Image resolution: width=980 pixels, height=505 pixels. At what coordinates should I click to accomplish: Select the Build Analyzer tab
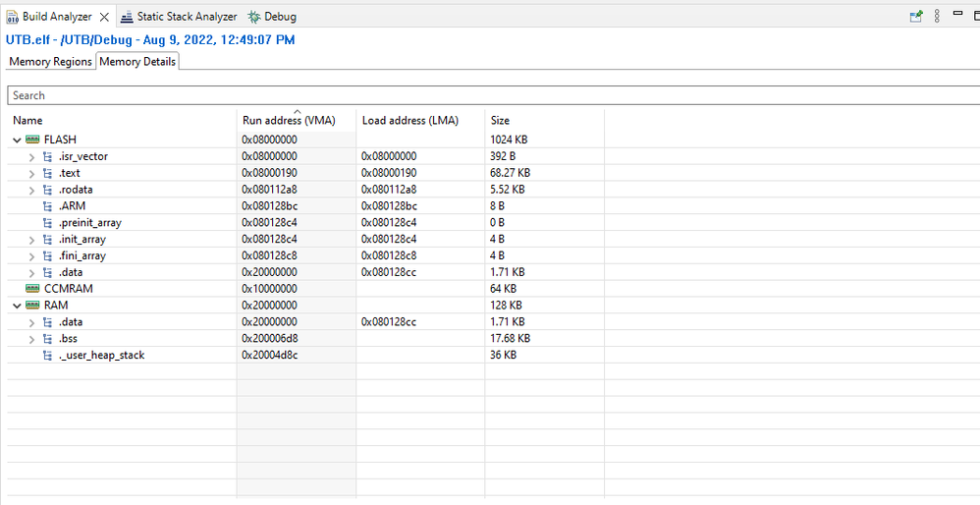57,17
